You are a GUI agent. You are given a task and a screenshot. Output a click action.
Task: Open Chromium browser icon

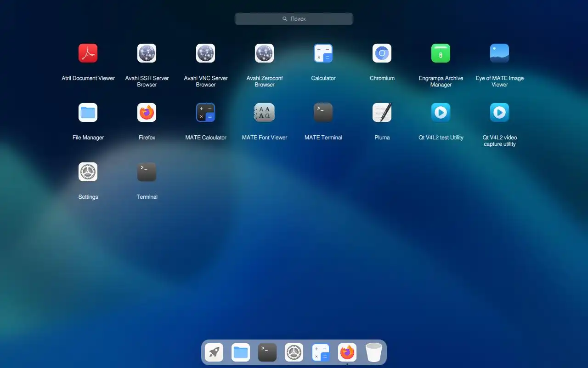(382, 53)
